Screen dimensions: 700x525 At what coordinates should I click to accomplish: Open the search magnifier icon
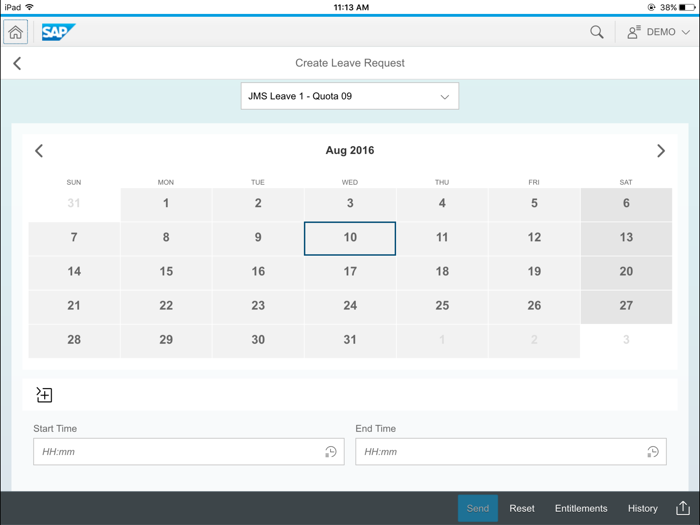point(596,32)
